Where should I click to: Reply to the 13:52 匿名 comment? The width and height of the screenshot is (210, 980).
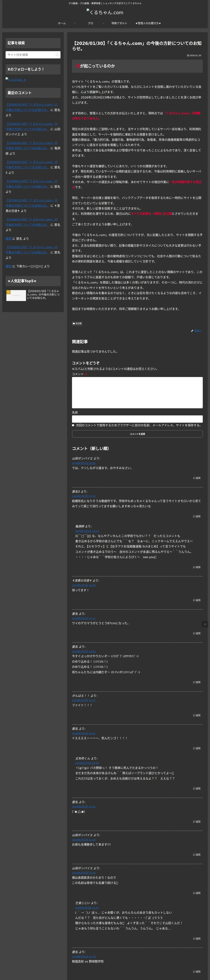tap(197, 822)
